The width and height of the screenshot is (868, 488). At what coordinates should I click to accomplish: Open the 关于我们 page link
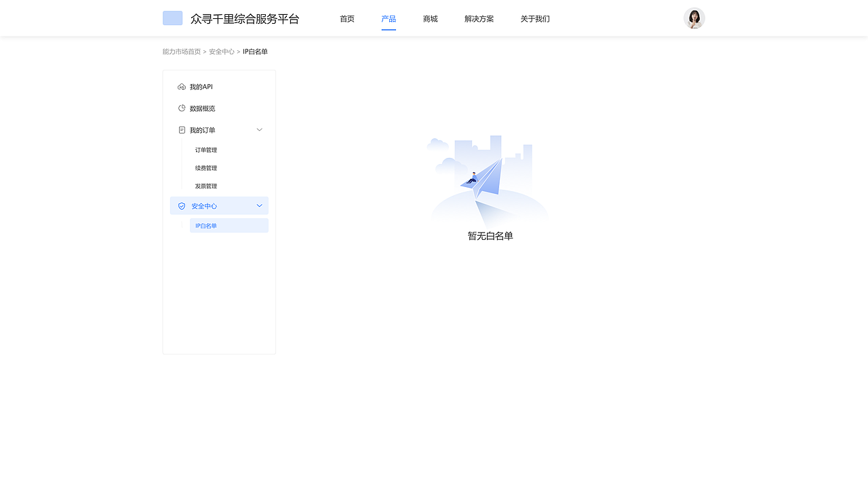click(x=535, y=18)
